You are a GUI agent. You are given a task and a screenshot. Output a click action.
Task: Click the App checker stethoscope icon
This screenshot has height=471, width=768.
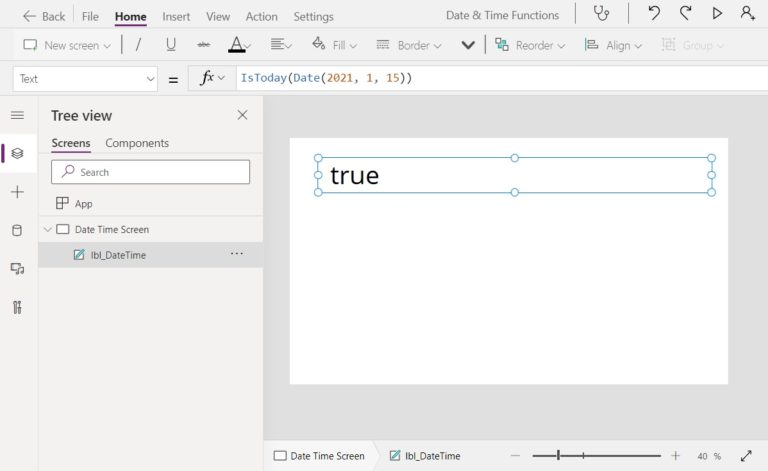[601, 14]
